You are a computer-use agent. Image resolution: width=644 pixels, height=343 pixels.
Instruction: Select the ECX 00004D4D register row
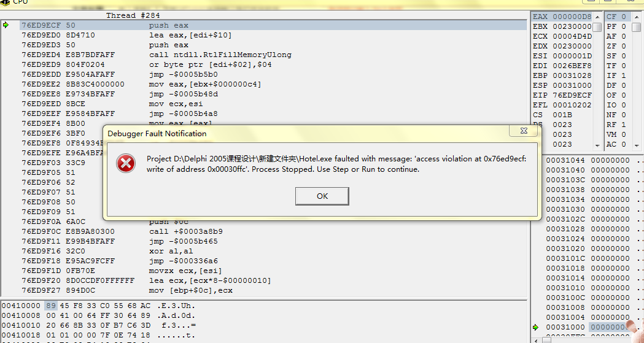click(x=562, y=36)
